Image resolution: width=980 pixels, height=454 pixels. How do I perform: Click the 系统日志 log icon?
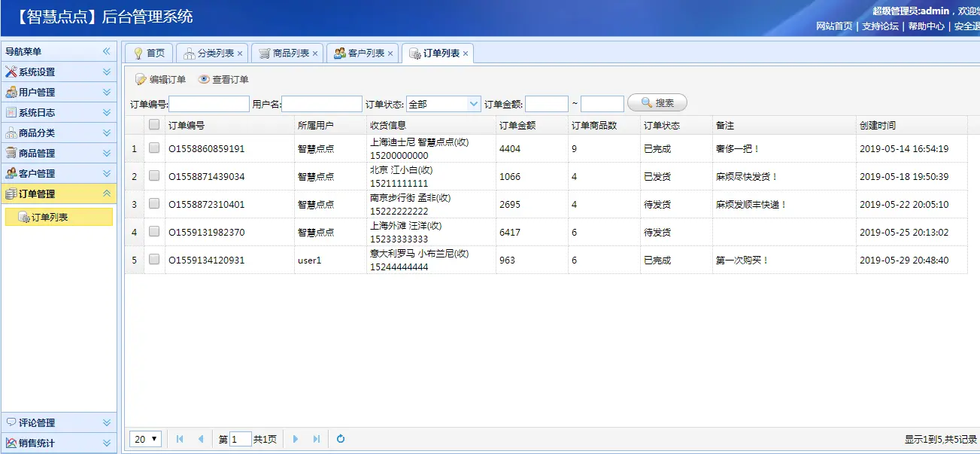coord(11,113)
